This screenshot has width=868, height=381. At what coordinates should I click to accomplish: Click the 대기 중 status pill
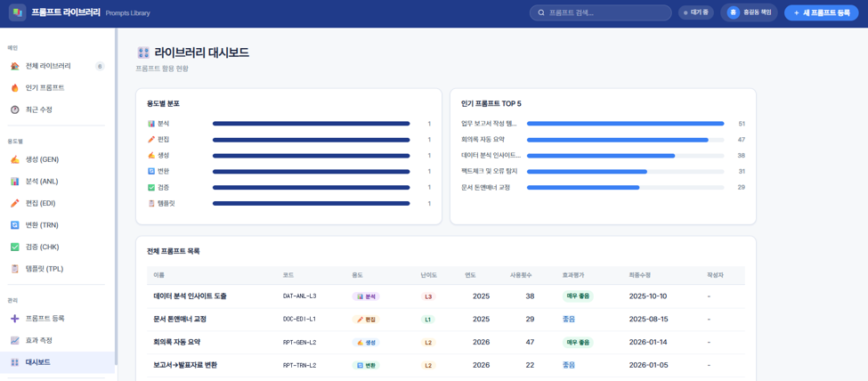click(696, 12)
